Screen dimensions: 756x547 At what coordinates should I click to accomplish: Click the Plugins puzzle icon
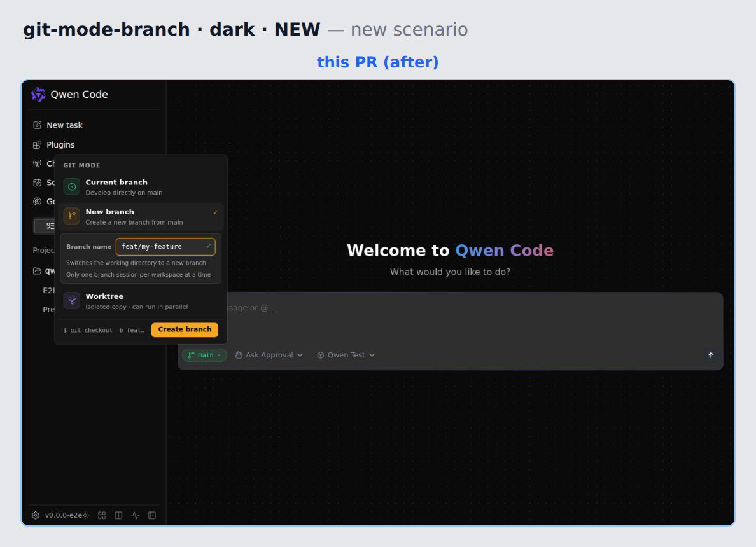[x=37, y=144]
